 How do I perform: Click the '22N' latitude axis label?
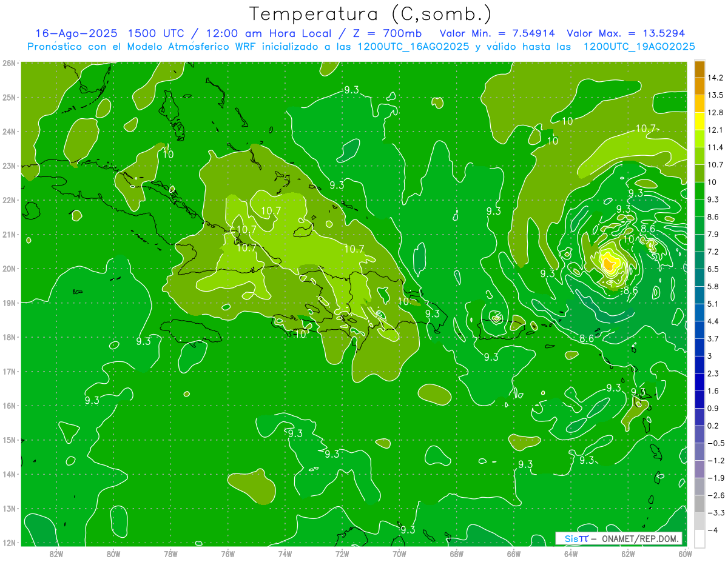[8, 200]
